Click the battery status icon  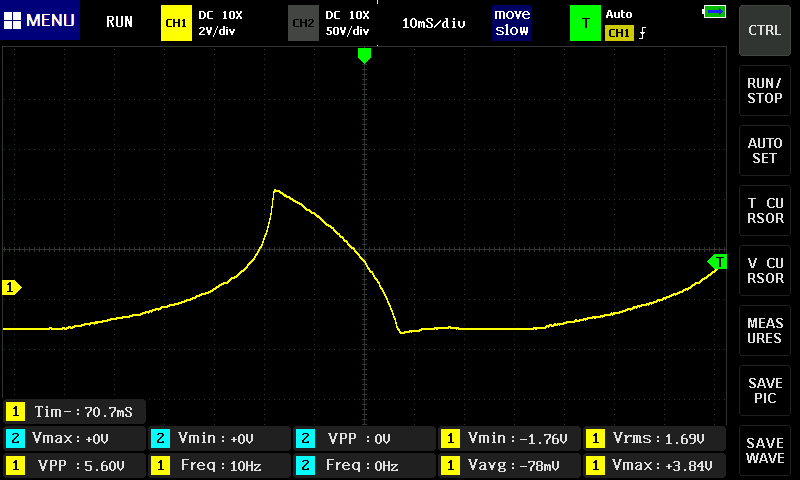[714, 12]
